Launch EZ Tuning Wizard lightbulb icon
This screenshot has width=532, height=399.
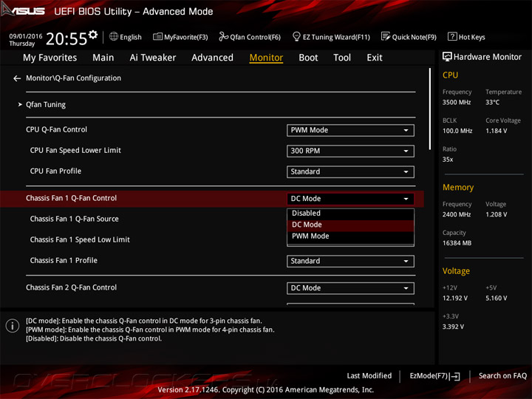coord(296,36)
